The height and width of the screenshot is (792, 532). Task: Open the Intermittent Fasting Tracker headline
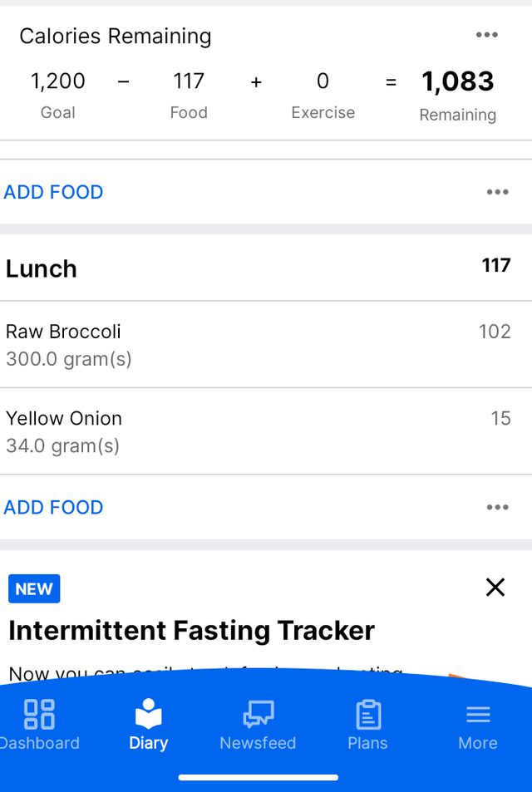tap(191, 631)
